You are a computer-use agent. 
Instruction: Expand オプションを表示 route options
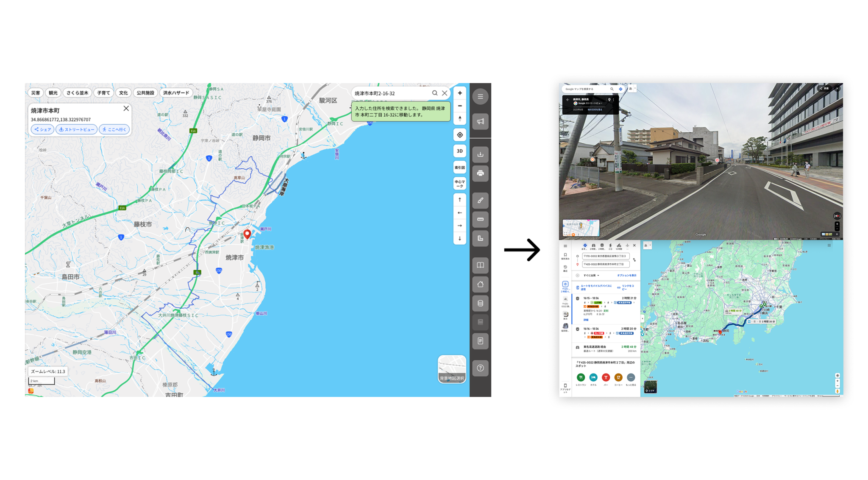627,275
